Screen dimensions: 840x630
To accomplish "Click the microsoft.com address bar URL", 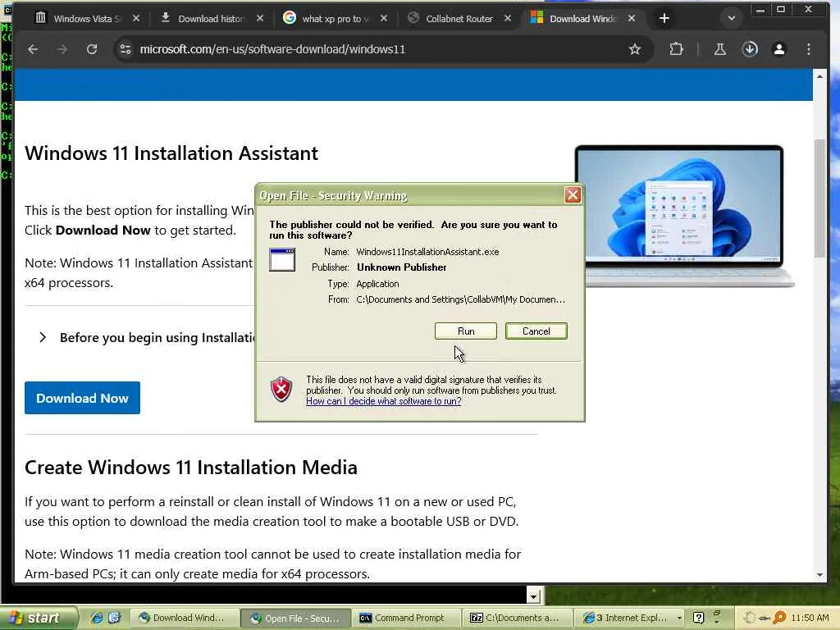I will (x=272, y=49).
